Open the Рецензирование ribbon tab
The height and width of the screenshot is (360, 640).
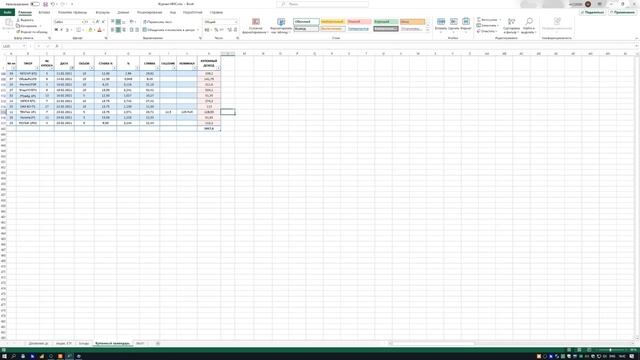pyautogui.click(x=149, y=12)
